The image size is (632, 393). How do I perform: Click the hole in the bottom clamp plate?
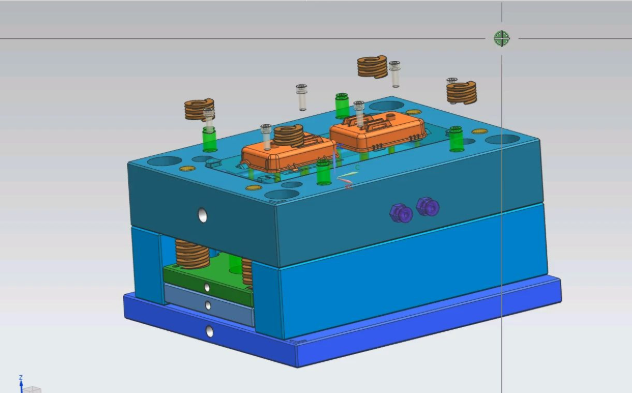click(x=210, y=332)
